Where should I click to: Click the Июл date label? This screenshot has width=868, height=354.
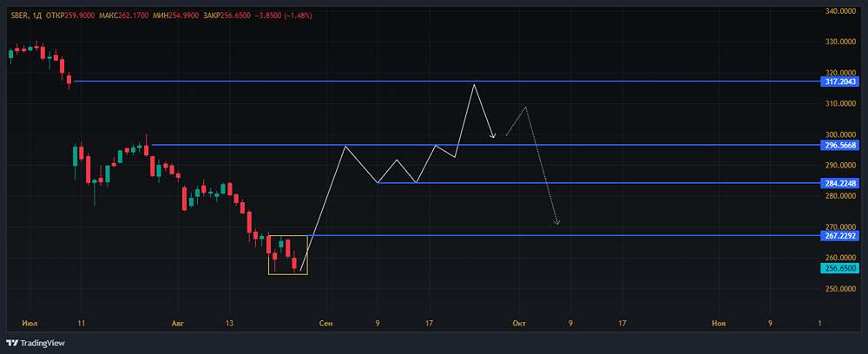tap(29, 323)
